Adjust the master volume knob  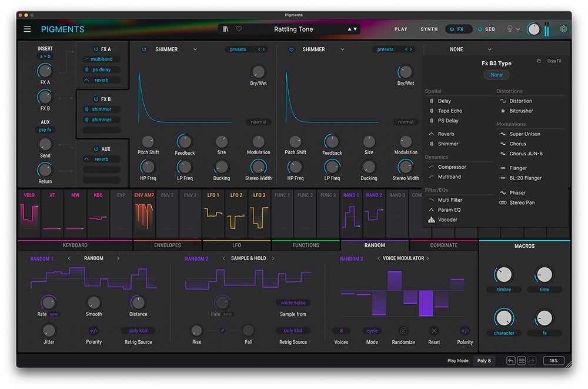pos(533,29)
